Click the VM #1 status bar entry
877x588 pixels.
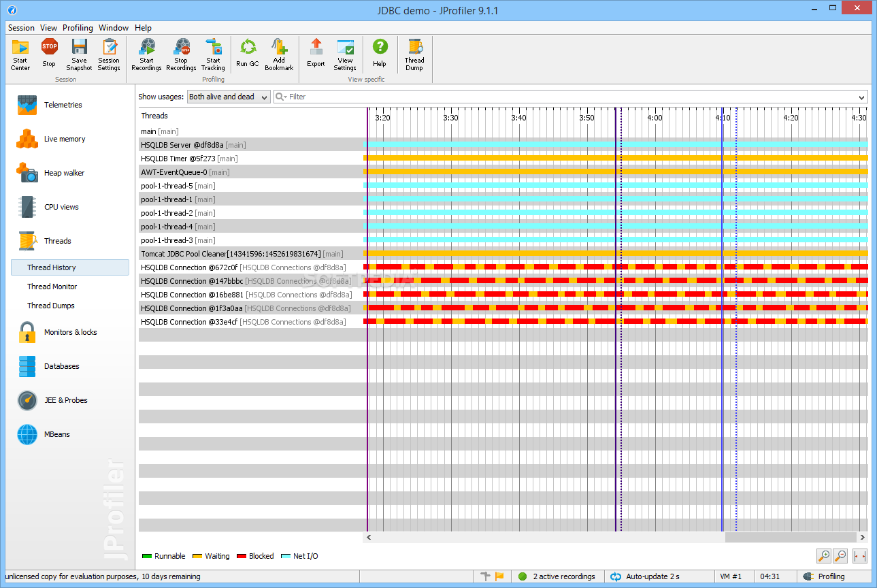point(731,576)
